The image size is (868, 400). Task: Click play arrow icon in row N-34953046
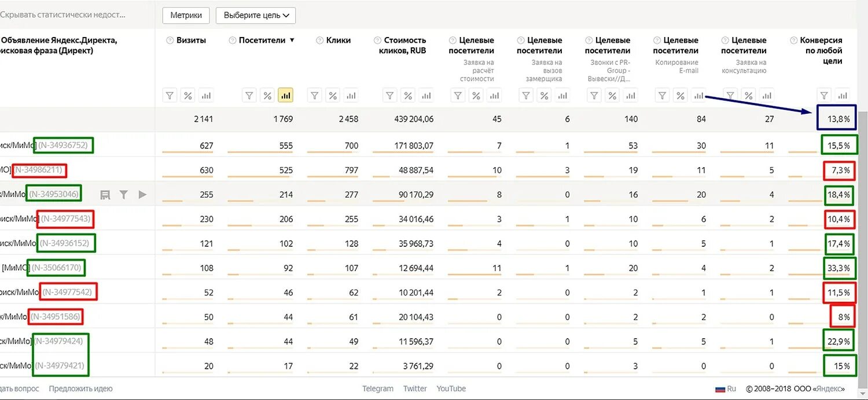tap(142, 195)
